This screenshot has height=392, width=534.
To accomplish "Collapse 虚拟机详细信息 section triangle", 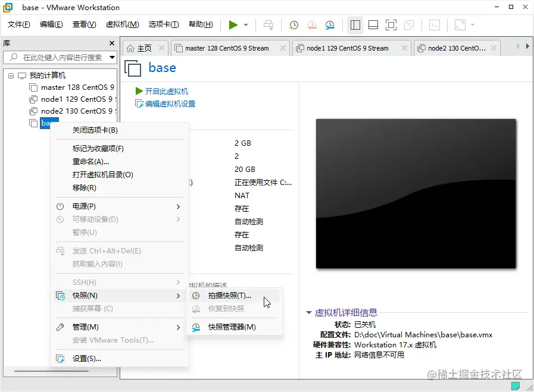I will click(x=308, y=312).
